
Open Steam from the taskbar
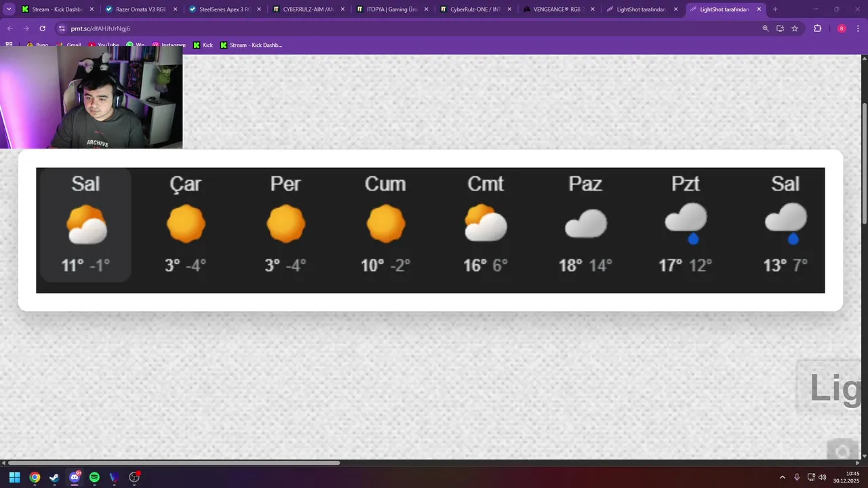click(x=54, y=477)
